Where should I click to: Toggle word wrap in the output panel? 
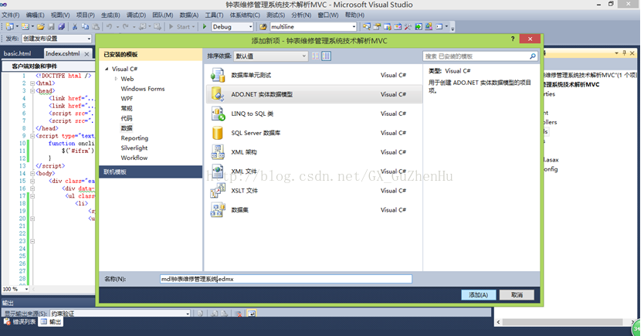tap(252, 314)
